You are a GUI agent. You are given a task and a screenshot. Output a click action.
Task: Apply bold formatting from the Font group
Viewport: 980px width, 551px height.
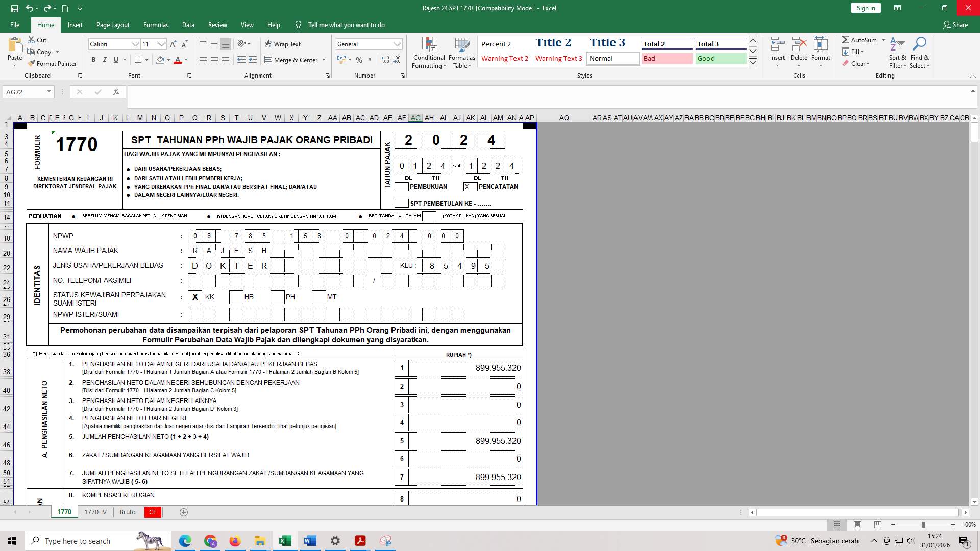coord(93,60)
